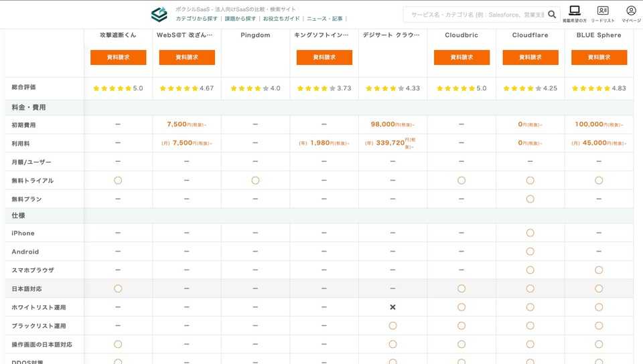The image size is (643, 364).
Task: Click Cloudbric 5.0 star rating
Action: (x=461, y=88)
